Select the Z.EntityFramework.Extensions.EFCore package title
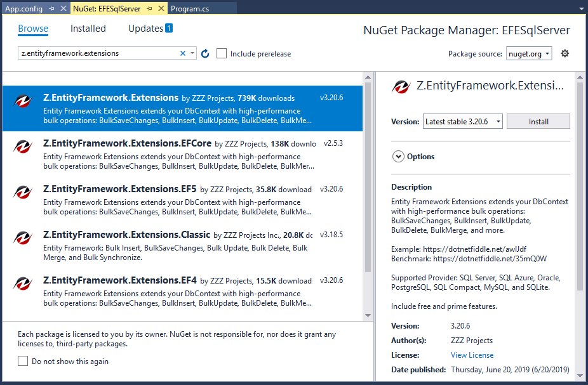 coord(127,143)
